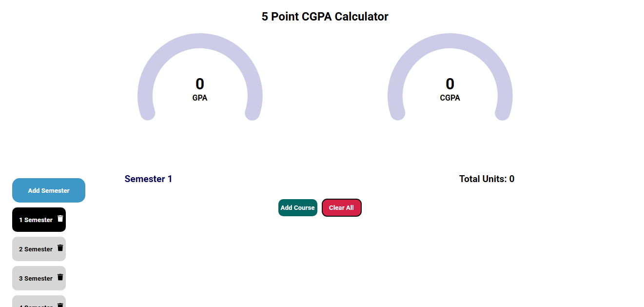Click the CGPA label under the gauge

[450, 98]
